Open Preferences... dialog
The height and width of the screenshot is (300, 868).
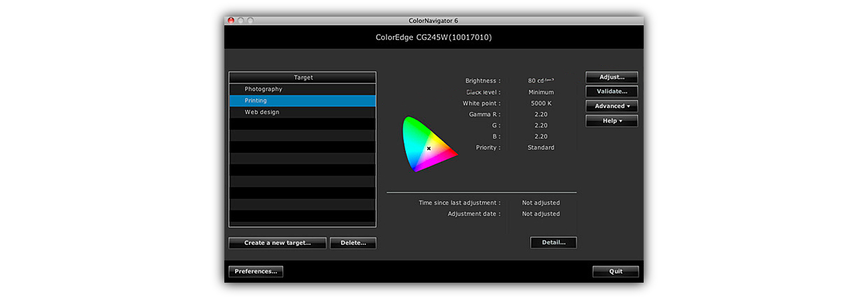pos(256,271)
